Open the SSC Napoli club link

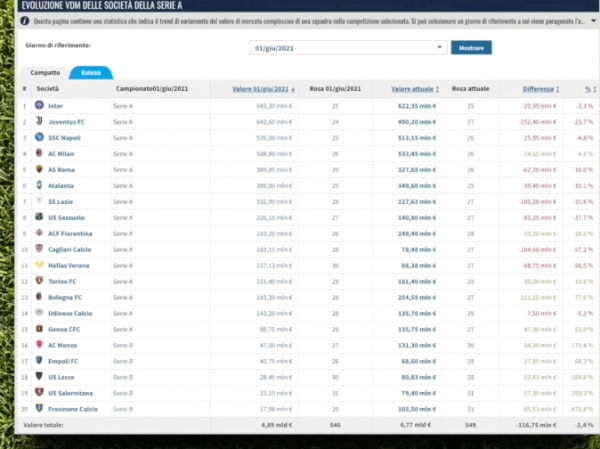64,138
